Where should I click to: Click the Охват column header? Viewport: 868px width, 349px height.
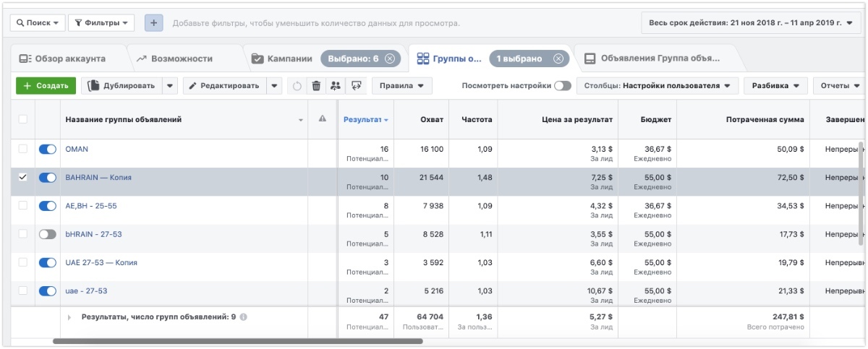(422, 119)
